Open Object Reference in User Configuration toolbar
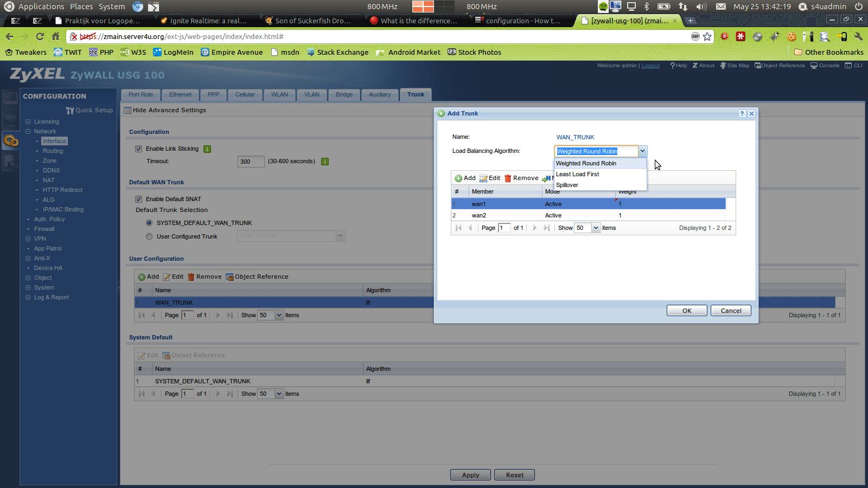This screenshot has height=488, width=868. tap(257, 277)
